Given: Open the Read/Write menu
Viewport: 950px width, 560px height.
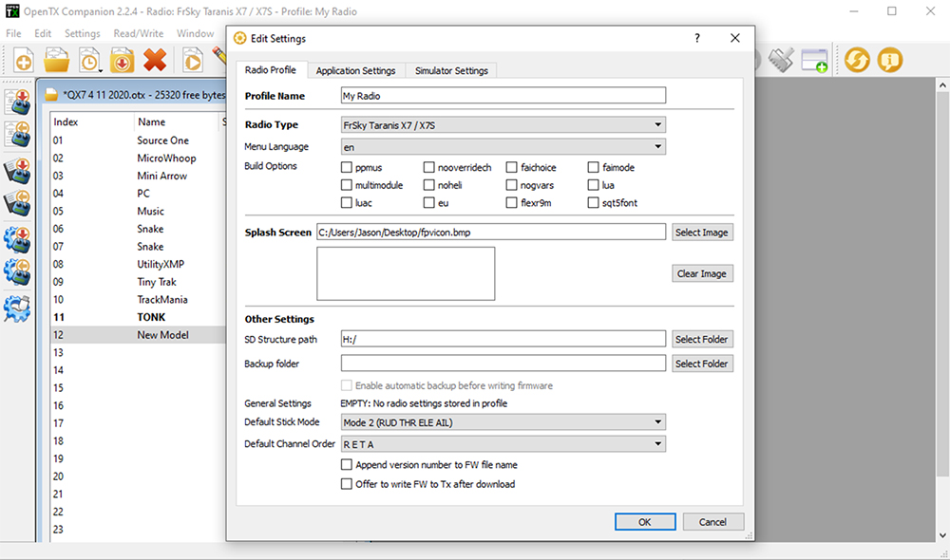Looking at the screenshot, I should (138, 33).
